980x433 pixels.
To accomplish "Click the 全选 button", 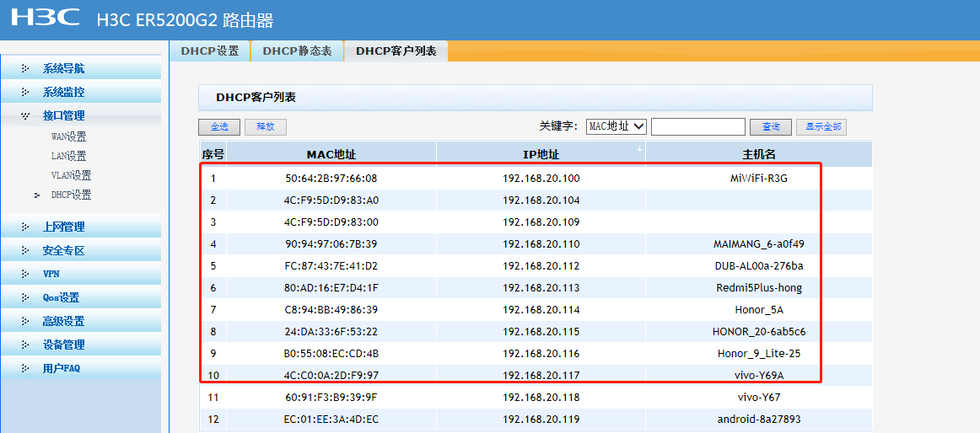I will [219, 126].
